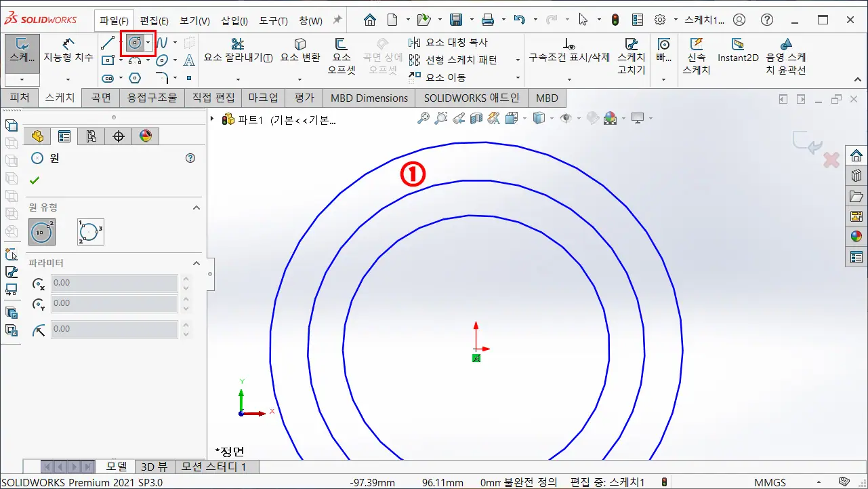
Task: Open dropdown under 구속조건 표시/삭제
Action: [x=569, y=79]
